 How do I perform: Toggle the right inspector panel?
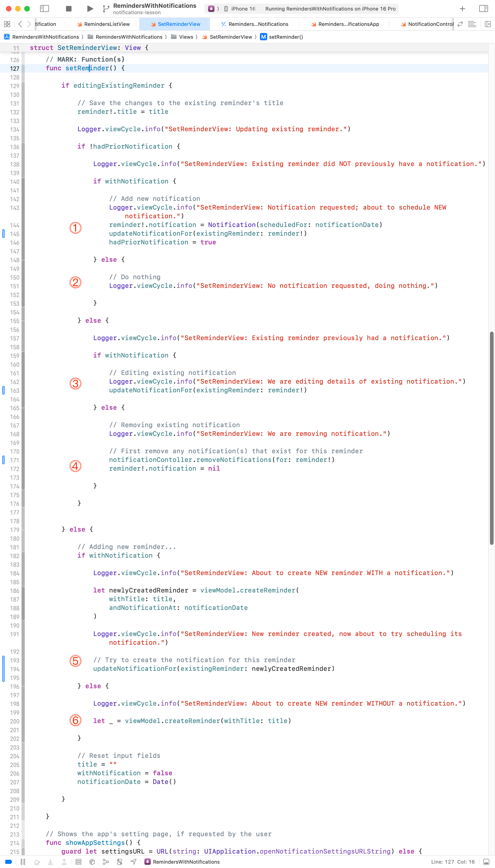coord(484,8)
